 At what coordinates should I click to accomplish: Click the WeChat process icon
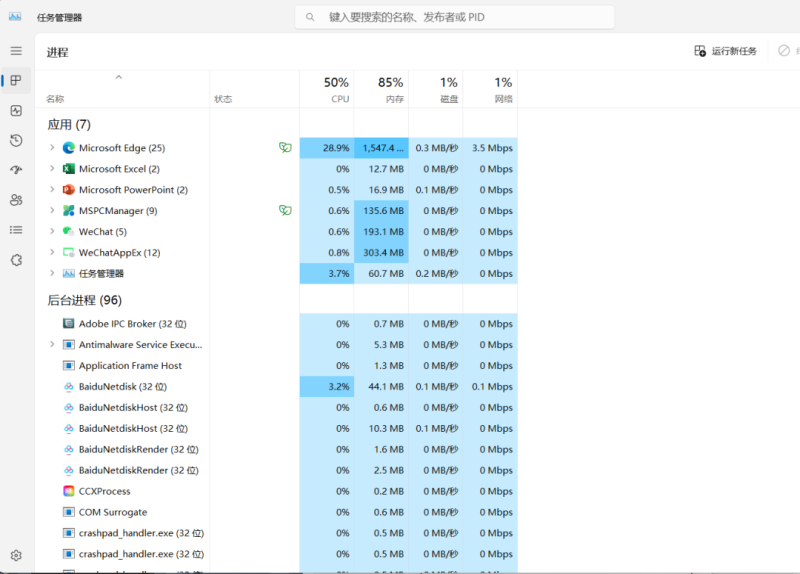(68, 231)
